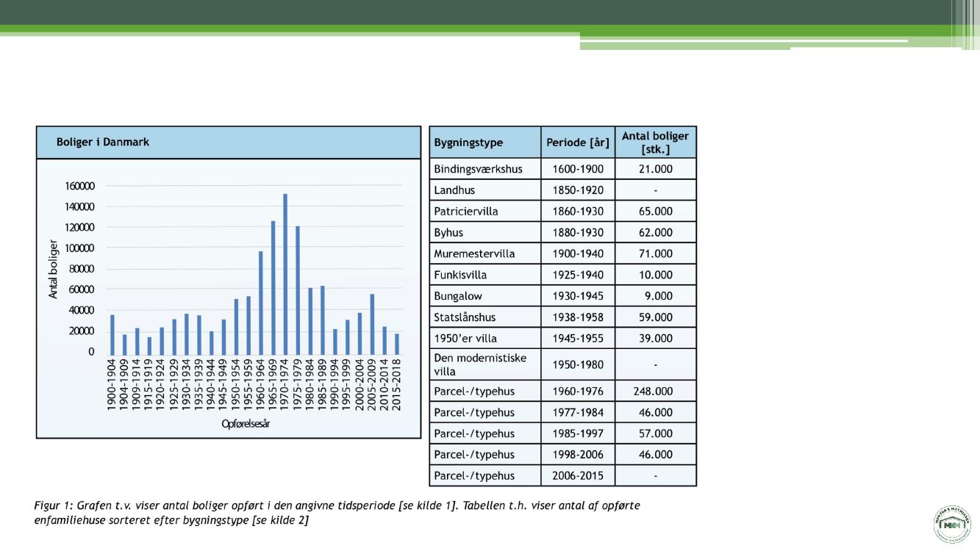
Task: Click the 2015-2018 x-axis label
Action: 397,384
